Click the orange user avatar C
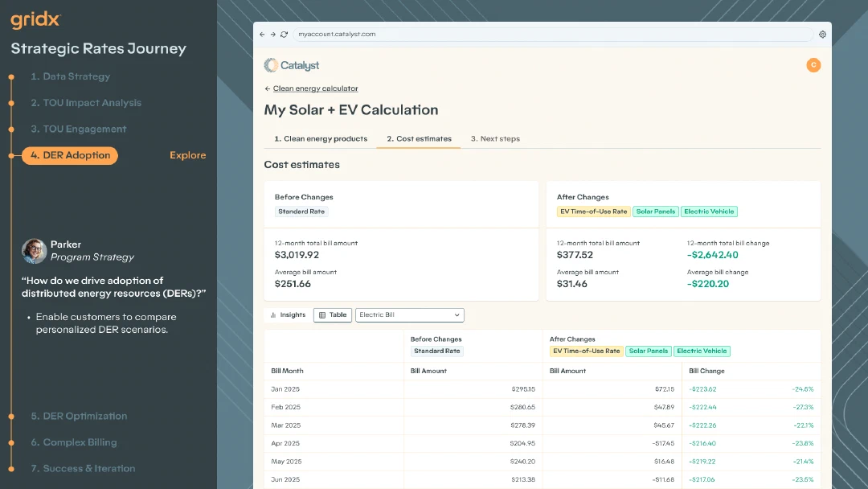The height and width of the screenshot is (489, 868). tap(813, 65)
